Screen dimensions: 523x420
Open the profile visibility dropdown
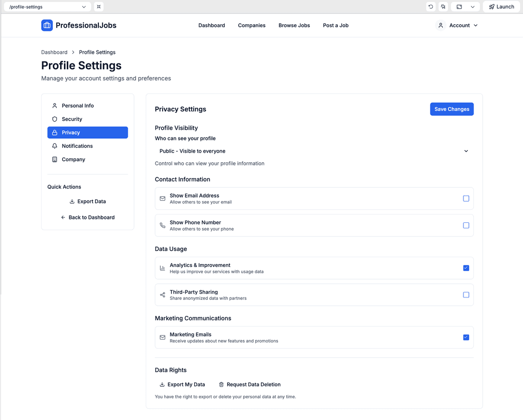pos(314,151)
